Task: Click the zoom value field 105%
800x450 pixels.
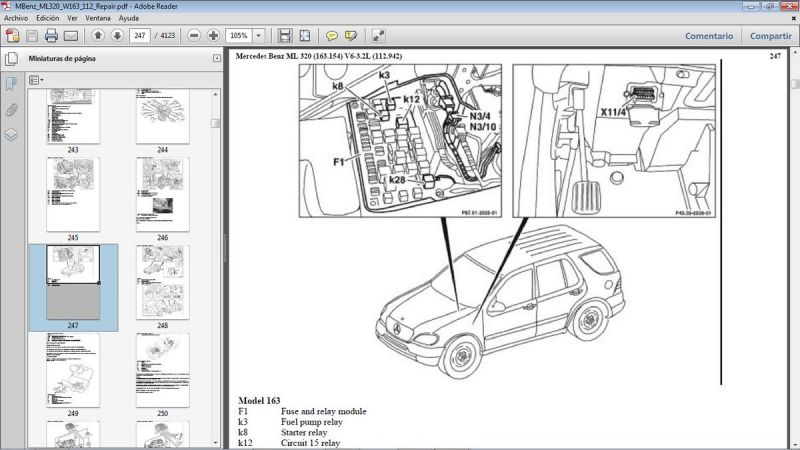Action: point(238,35)
